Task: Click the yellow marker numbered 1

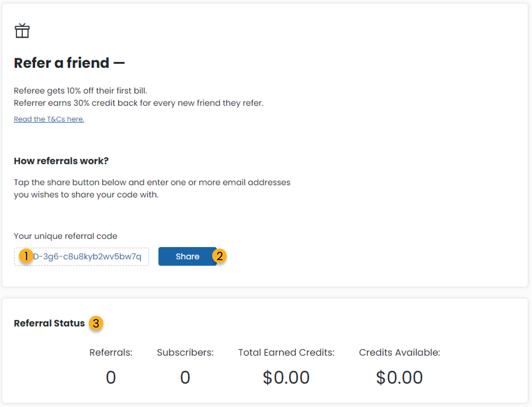Action: point(26,256)
